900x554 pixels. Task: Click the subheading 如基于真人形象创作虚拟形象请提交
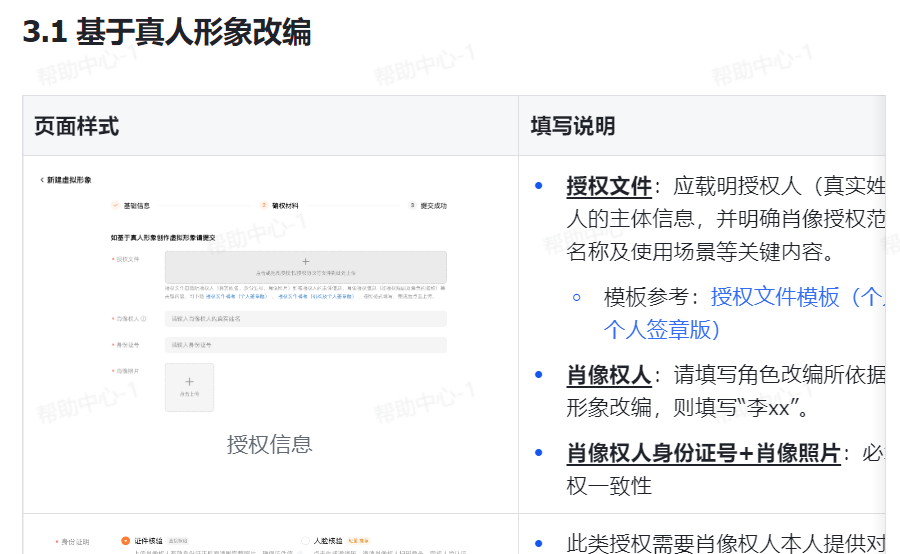163,238
